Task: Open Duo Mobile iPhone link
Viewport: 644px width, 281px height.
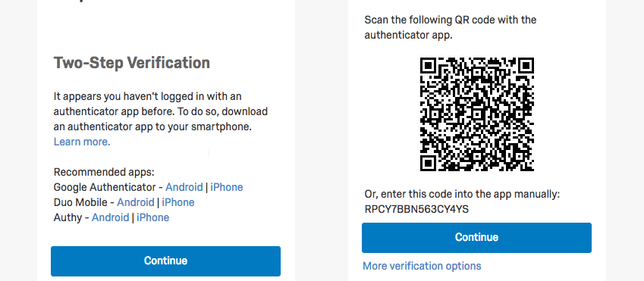Action: click(x=178, y=202)
